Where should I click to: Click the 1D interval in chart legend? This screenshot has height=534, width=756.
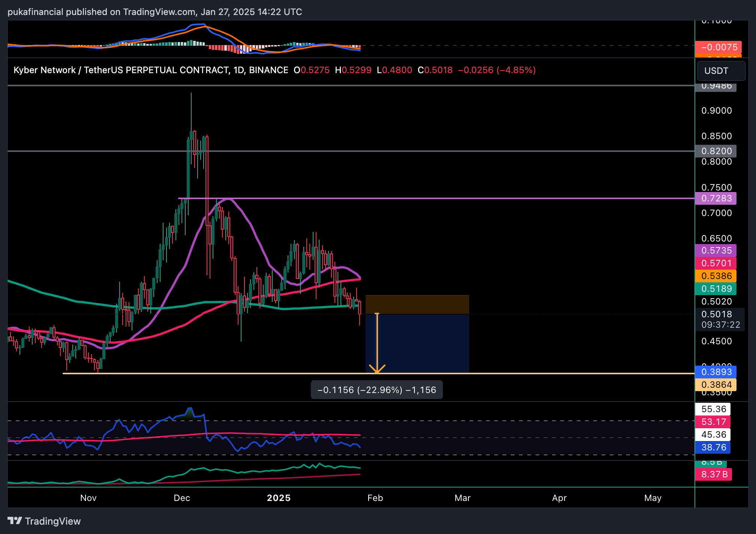238,70
